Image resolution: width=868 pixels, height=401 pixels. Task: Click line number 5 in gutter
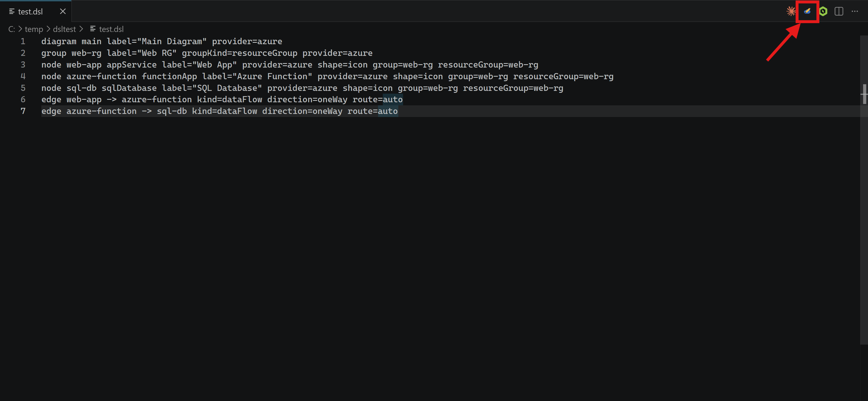pyautogui.click(x=23, y=88)
